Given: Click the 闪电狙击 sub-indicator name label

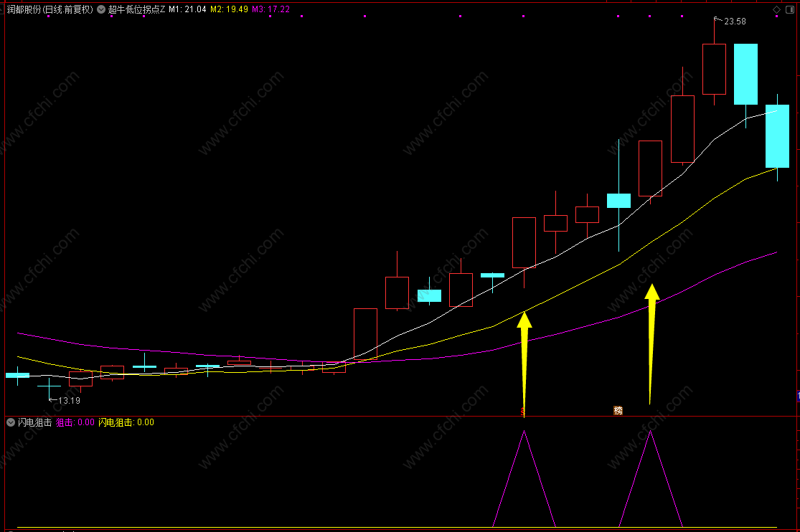Looking at the screenshot, I should [34, 422].
